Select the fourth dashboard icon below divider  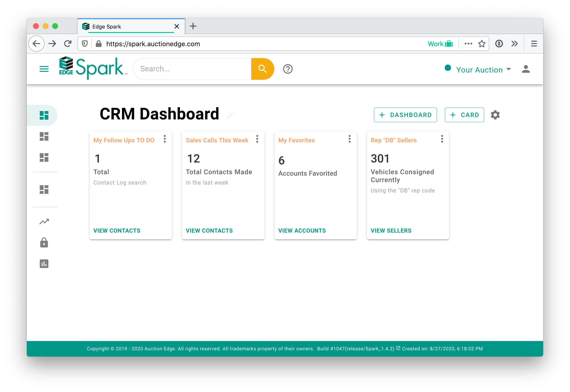click(x=44, y=189)
